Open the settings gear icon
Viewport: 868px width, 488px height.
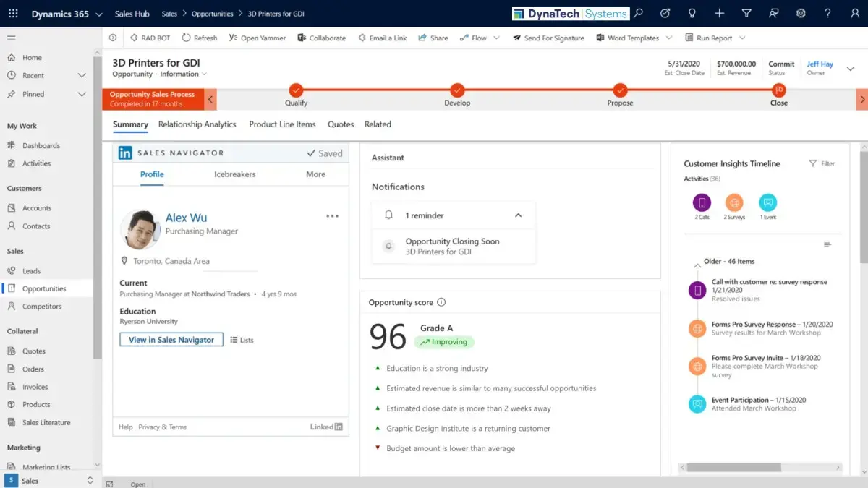click(x=801, y=13)
